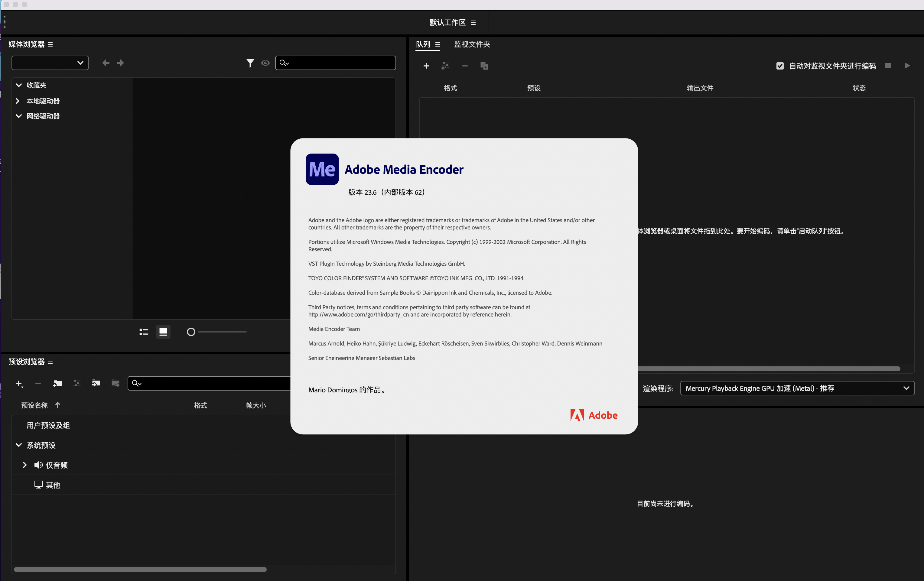The image size is (924, 581).
Task: Click the stop queue square button
Action: (x=888, y=66)
